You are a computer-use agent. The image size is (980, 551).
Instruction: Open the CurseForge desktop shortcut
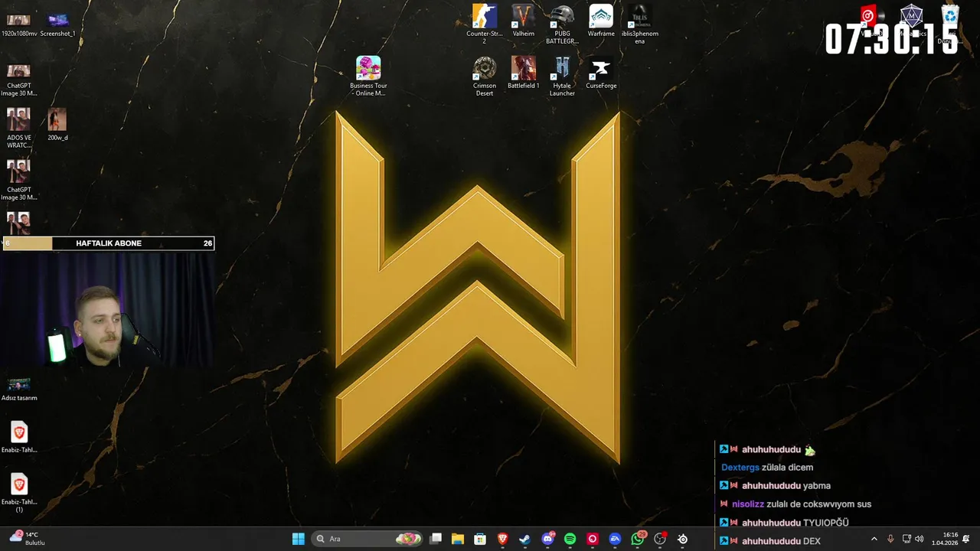[x=601, y=73]
